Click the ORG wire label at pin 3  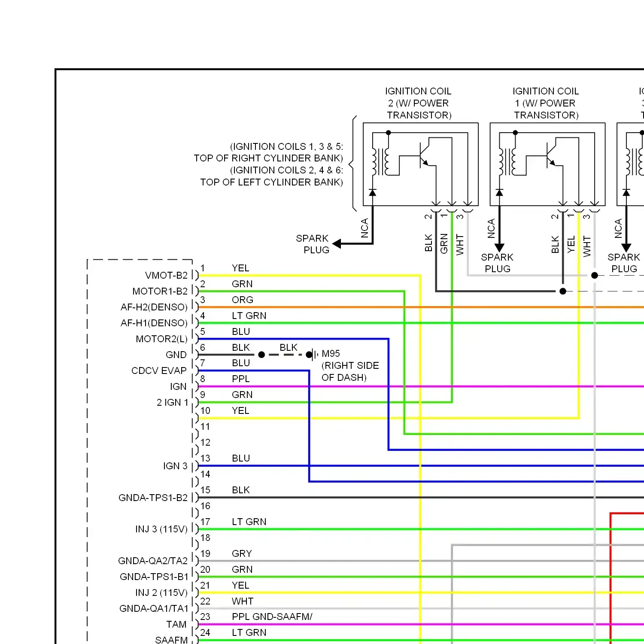click(243, 300)
